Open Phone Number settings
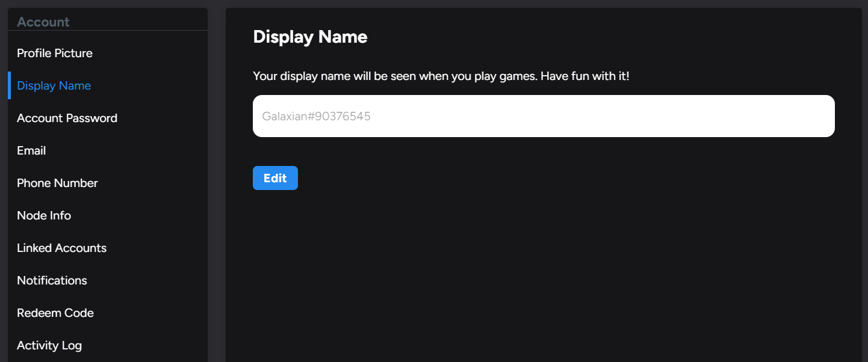868x362 pixels. coord(57,183)
